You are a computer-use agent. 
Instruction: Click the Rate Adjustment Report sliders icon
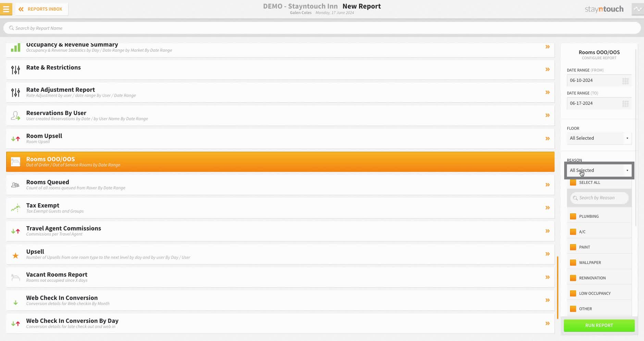[15, 92]
